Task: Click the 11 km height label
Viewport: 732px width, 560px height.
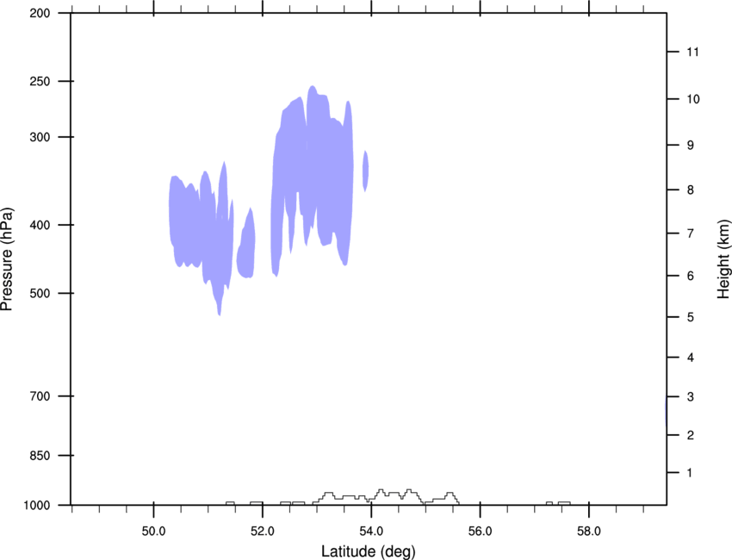Action: [692, 52]
